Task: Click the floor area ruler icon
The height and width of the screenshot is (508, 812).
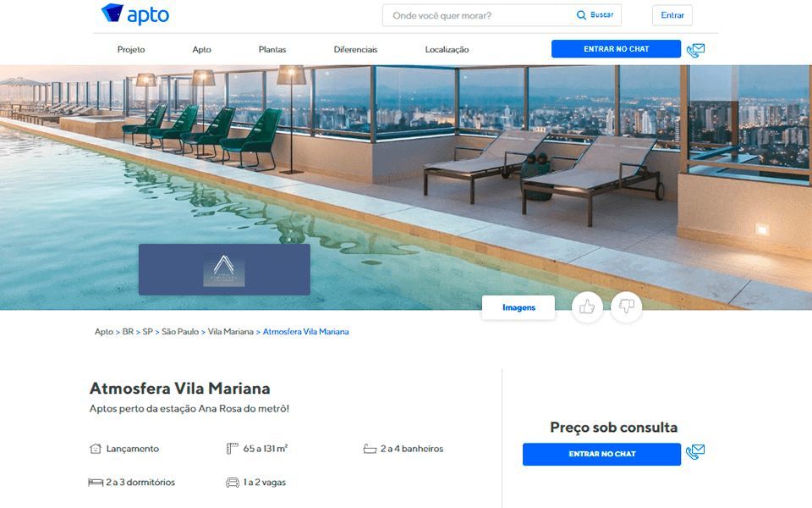Action: pos(232,449)
